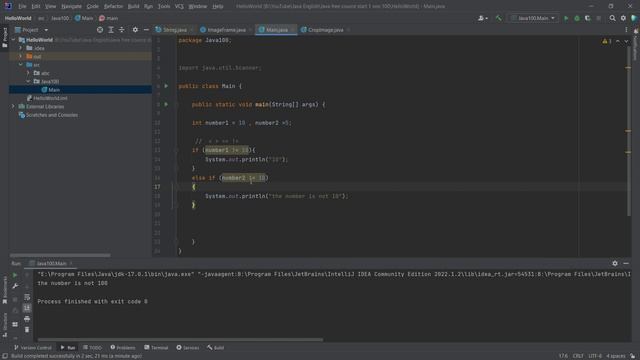Viewport: 640px width, 360px height.
Task: Open the File menu
Action: (x=22, y=7)
